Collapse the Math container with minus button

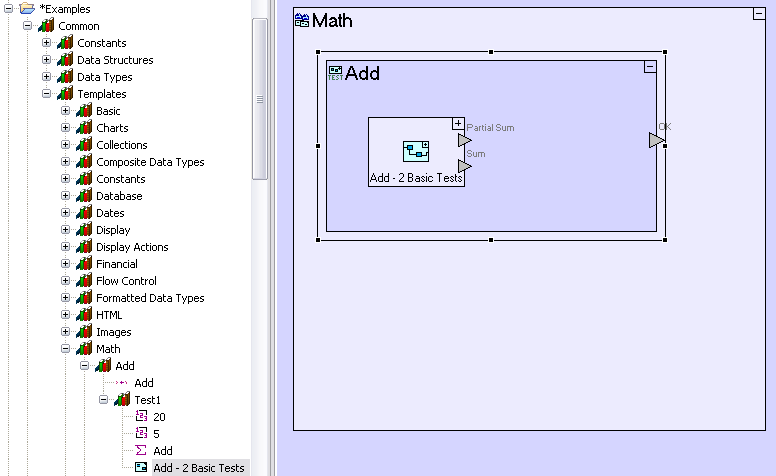pos(758,13)
